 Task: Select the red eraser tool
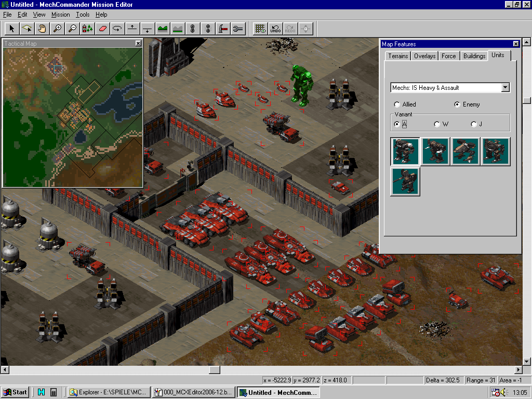pyautogui.click(x=102, y=29)
